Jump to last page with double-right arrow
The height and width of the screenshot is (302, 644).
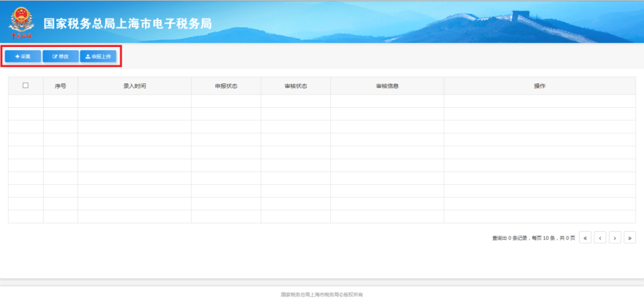click(630, 238)
